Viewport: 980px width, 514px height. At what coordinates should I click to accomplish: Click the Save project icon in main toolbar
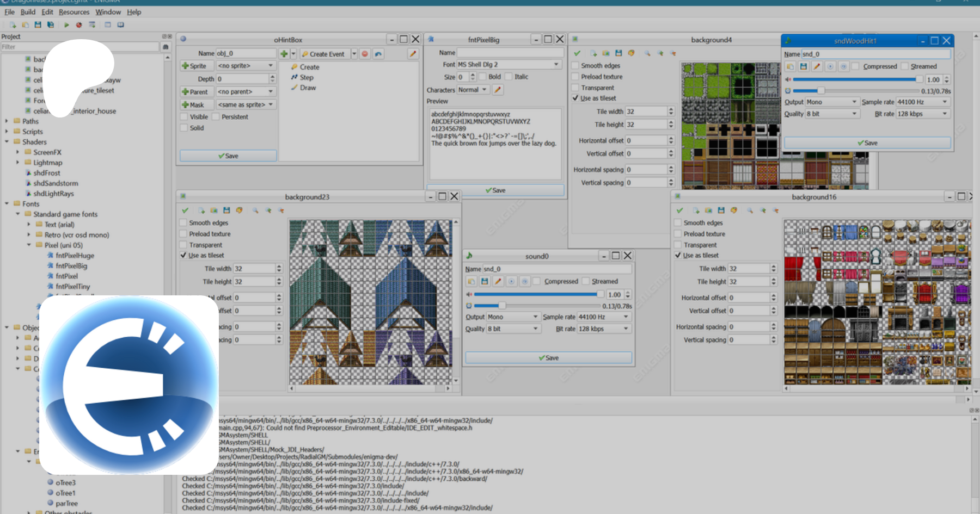(x=38, y=25)
